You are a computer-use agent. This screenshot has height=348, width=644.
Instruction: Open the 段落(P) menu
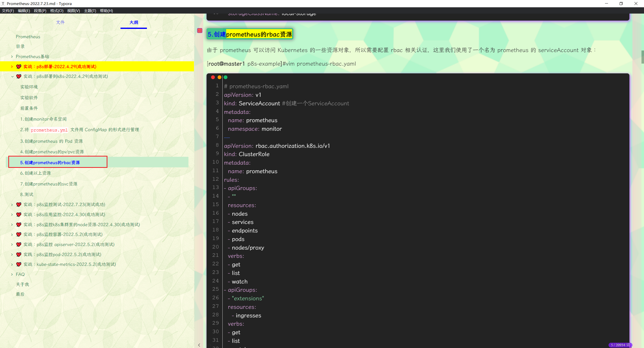[x=40, y=11]
